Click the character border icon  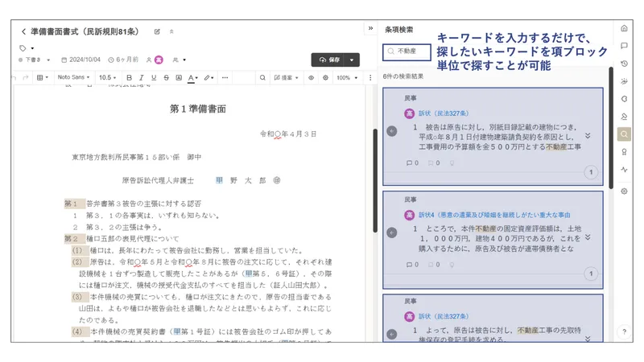pyautogui.click(x=179, y=77)
